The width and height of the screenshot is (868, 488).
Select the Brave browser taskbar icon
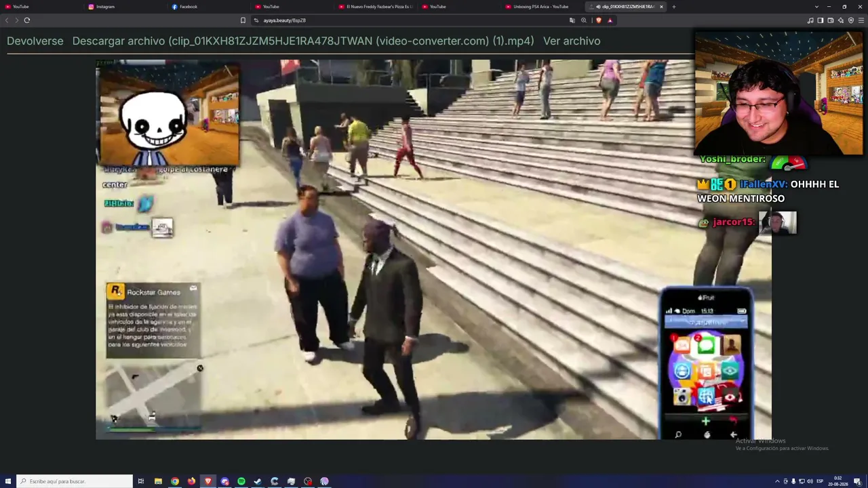pyautogui.click(x=208, y=481)
